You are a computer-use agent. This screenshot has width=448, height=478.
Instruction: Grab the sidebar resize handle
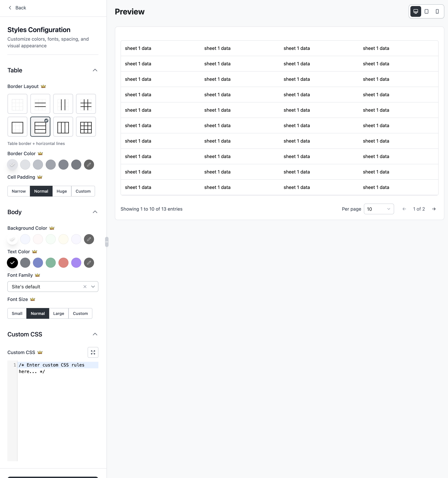coord(107,242)
